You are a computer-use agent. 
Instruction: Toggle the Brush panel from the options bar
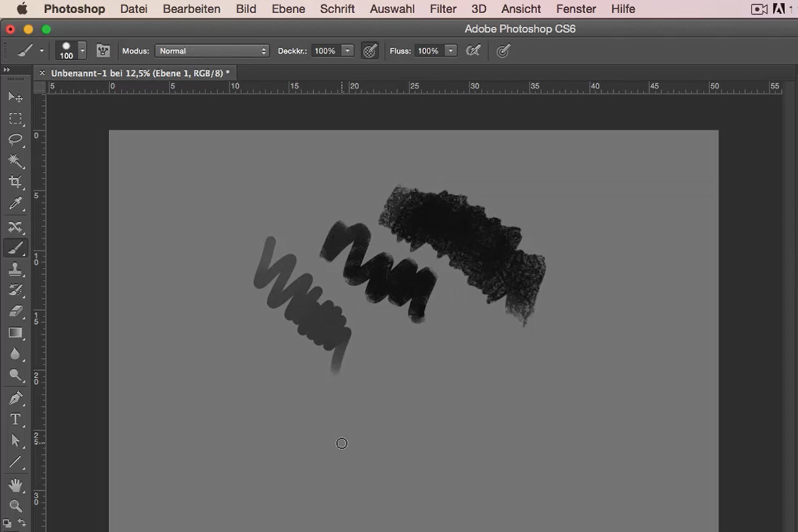(102, 50)
